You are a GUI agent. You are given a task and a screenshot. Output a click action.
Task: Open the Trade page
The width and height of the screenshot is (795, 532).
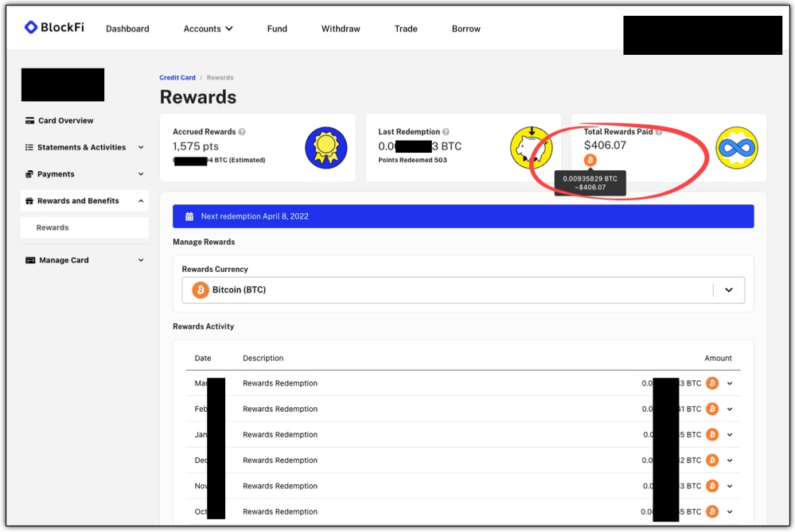tap(406, 29)
